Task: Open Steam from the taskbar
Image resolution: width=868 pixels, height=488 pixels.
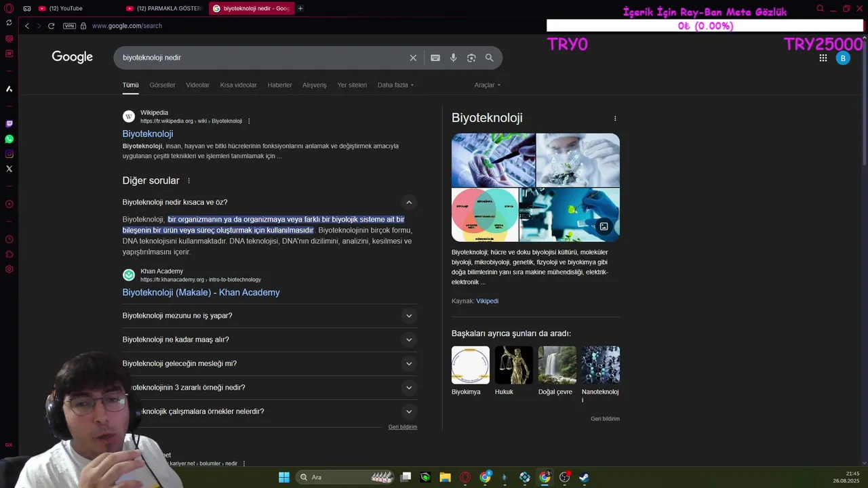Action: coord(584,477)
